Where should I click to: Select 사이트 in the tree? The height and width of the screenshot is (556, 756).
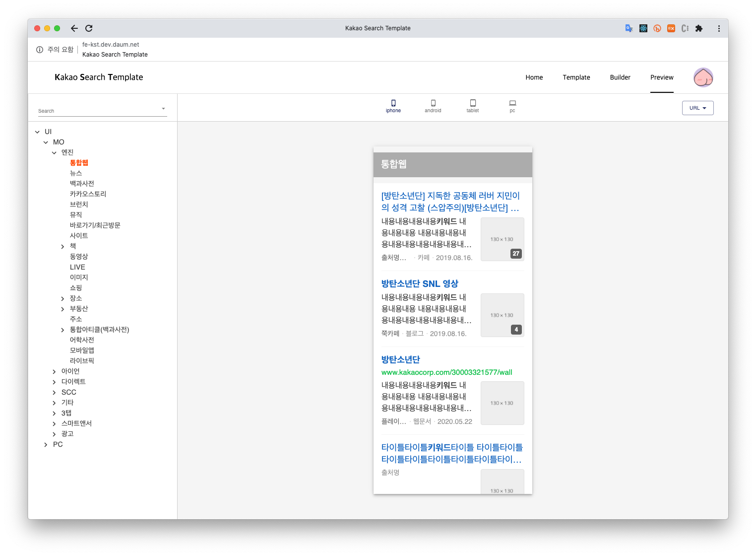(x=79, y=236)
